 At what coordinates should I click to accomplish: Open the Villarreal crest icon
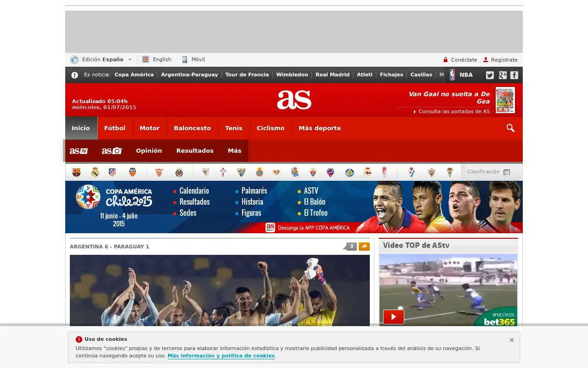179,172
